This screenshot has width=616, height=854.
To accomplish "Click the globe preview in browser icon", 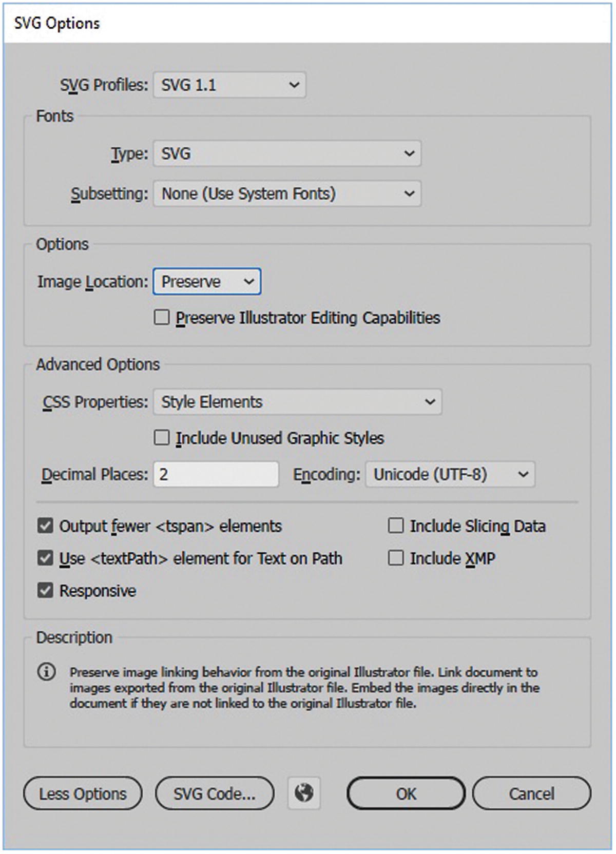I will (304, 793).
